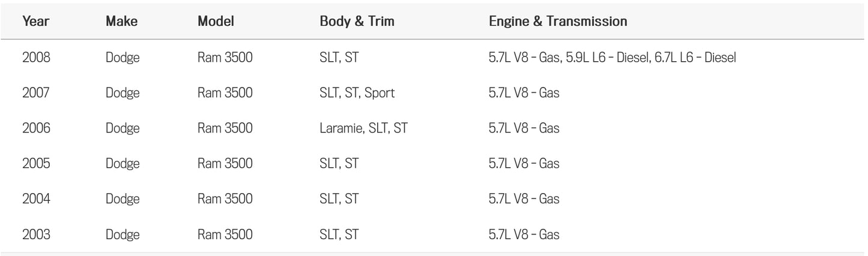The image size is (868, 256).
Task: Click the "SLT, ST, Sport" trim cell
Action: coord(357,93)
